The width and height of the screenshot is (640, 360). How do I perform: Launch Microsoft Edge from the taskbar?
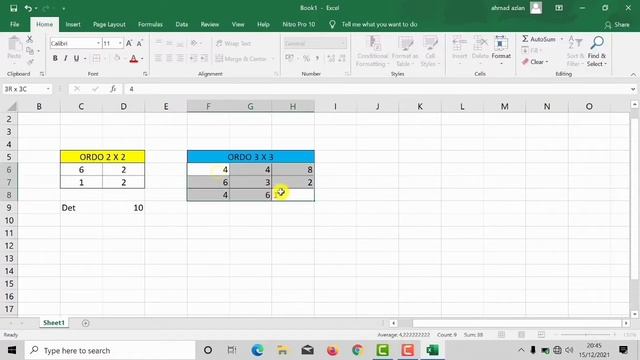pyautogui.click(x=257, y=350)
